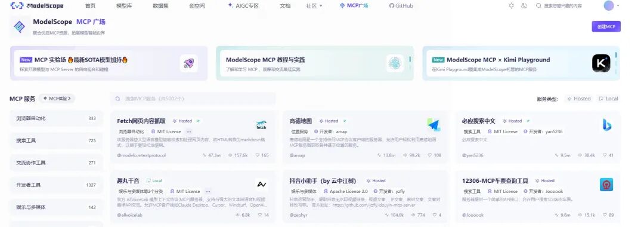Open the 数据集 menu item
The image size is (644, 227).
click(160, 6)
